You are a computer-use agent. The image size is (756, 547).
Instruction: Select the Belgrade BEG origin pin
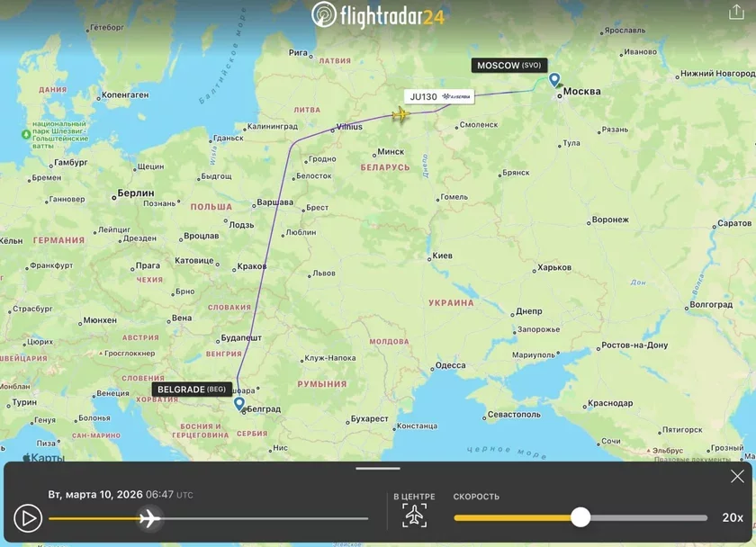(x=239, y=403)
